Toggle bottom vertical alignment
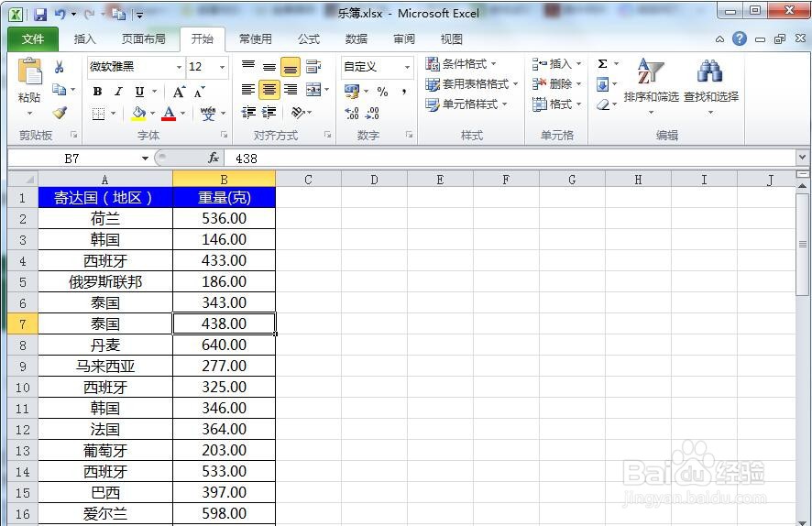This screenshot has height=526, width=812. (x=291, y=67)
